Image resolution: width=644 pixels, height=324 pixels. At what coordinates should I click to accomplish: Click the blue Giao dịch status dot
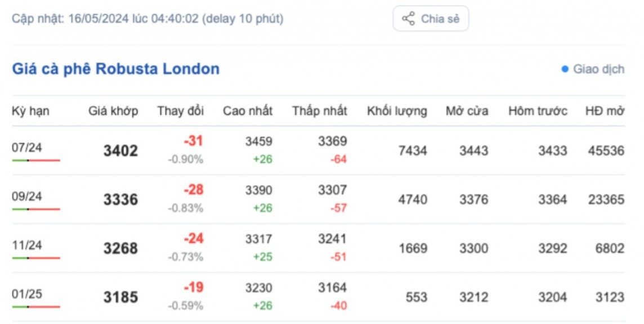[x=565, y=69]
